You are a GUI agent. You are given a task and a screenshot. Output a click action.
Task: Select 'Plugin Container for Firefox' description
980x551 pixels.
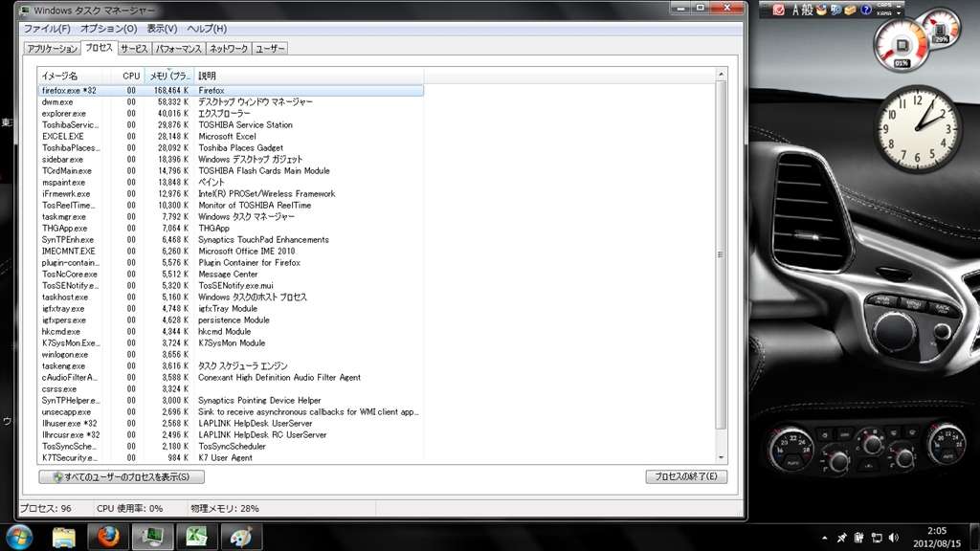tap(250, 262)
